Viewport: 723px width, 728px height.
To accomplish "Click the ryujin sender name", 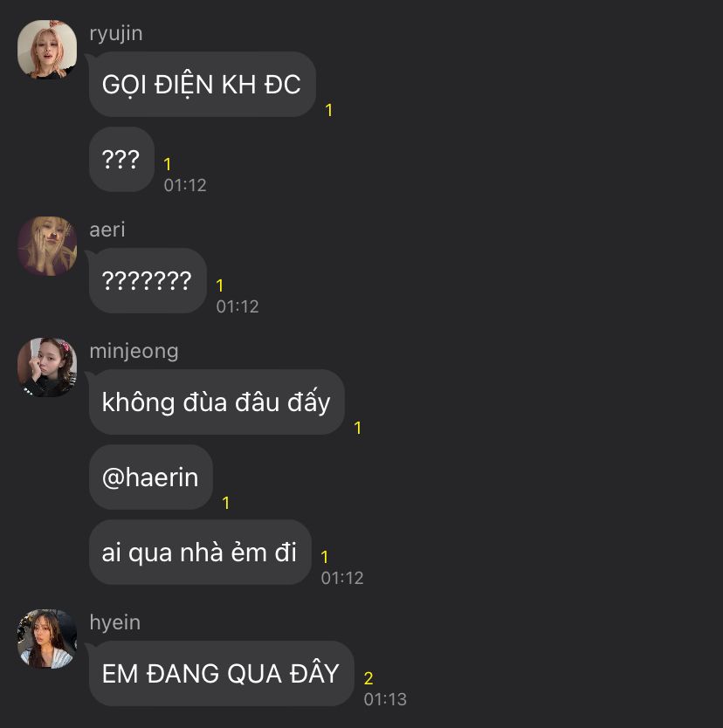I will pos(116,34).
